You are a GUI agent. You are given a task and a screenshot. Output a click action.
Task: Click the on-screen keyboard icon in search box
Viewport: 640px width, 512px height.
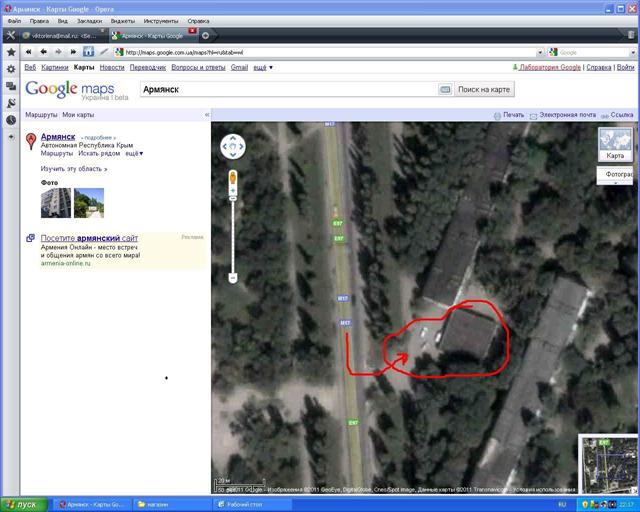445,89
